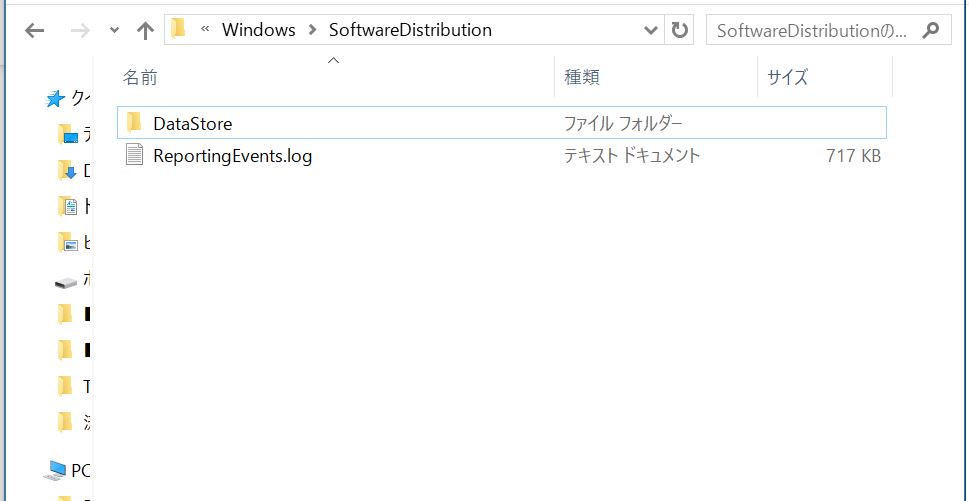This screenshot has width=969, height=501.
Task: Click the DataStore folder icon
Action: (135, 123)
